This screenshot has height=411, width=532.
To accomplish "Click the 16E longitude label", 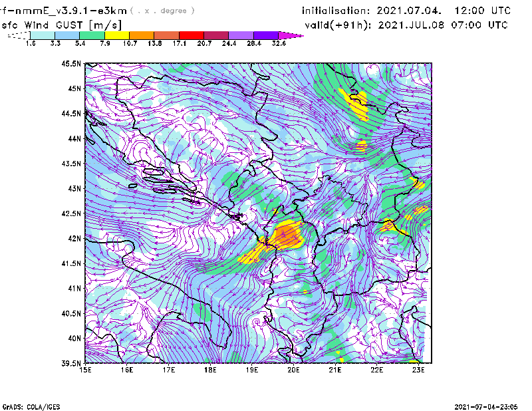I will click(x=127, y=370).
